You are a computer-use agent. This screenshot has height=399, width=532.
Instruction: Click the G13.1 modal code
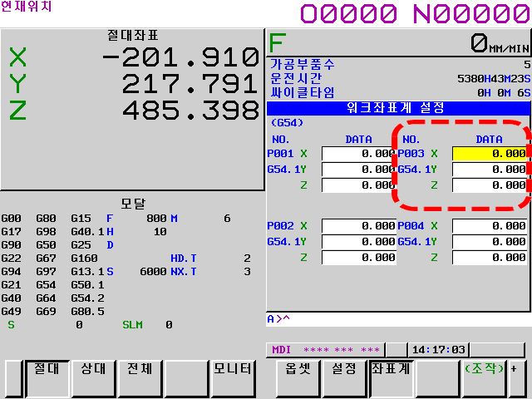tap(87, 272)
